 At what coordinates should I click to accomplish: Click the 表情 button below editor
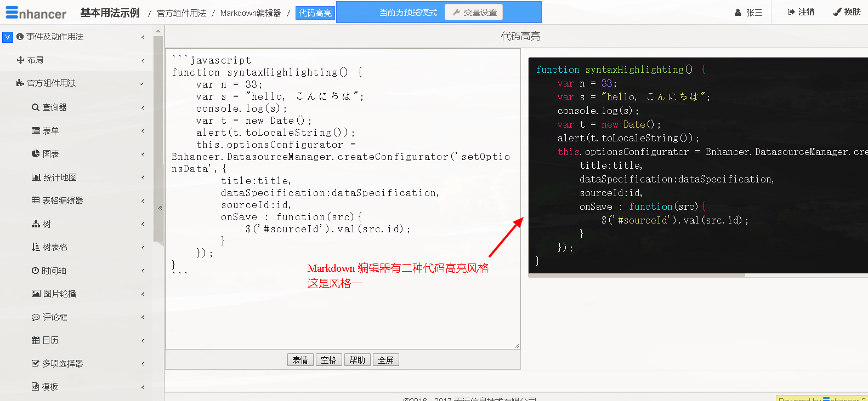tap(300, 360)
